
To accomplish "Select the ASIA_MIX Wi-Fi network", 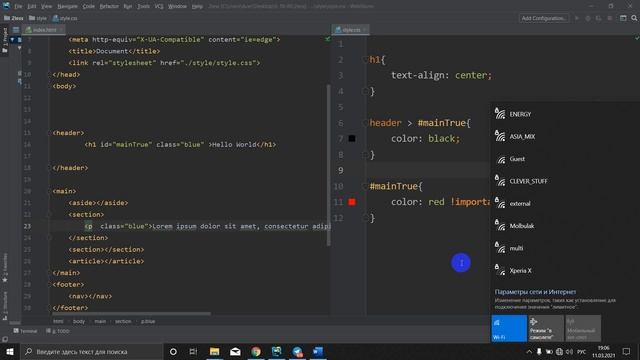I will click(565, 137).
